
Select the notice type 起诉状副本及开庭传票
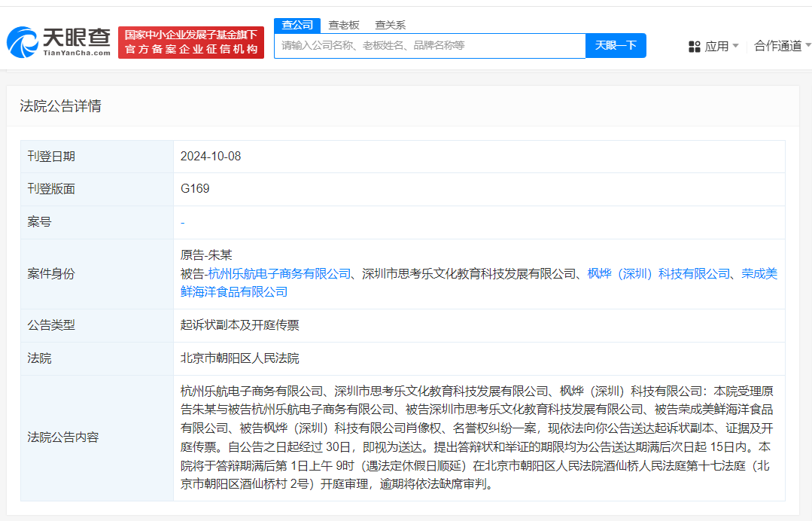coord(240,325)
